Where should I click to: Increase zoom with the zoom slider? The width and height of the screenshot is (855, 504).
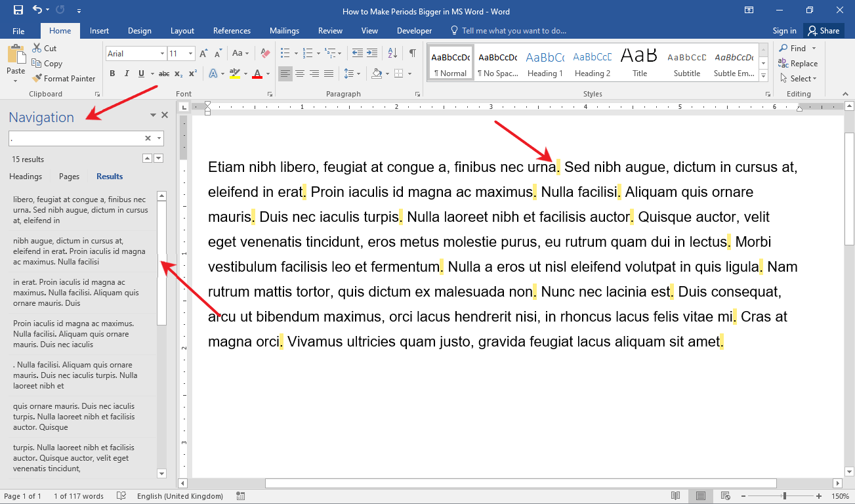click(x=818, y=496)
